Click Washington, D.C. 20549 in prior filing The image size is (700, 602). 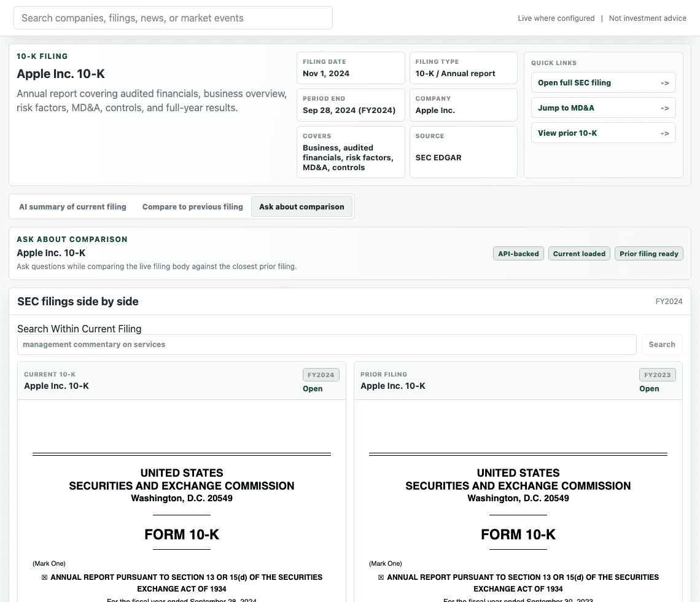pos(518,498)
